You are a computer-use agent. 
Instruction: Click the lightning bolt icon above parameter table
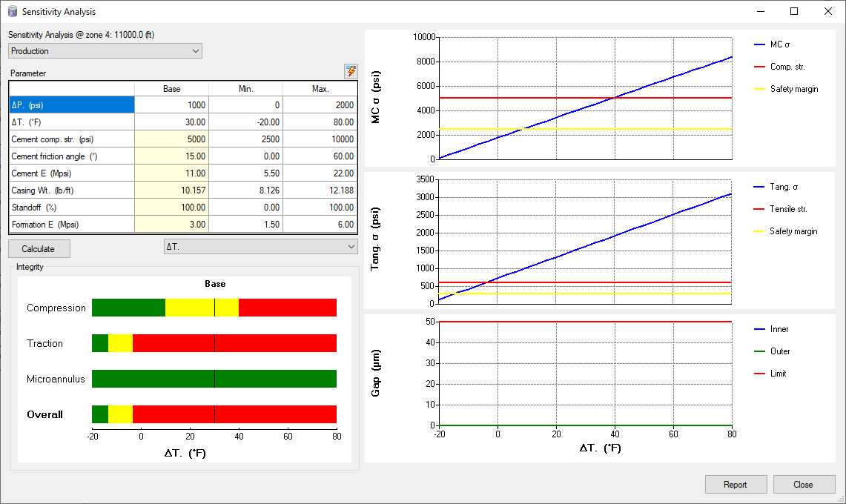point(351,71)
